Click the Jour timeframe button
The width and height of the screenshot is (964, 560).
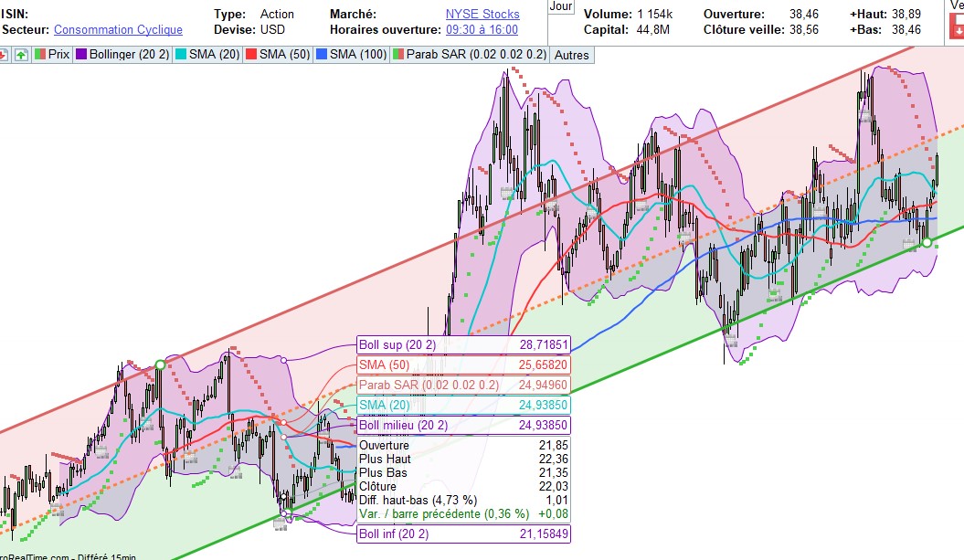click(561, 6)
